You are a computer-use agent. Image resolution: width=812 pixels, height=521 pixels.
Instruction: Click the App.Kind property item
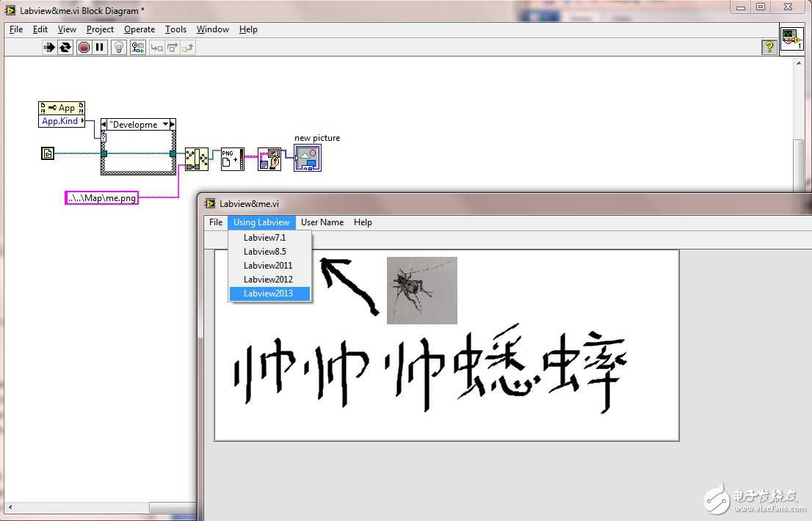pyautogui.click(x=62, y=121)
